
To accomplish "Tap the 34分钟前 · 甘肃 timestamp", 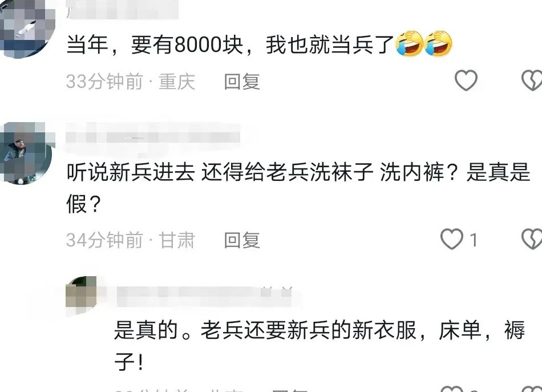I will coord(131,240).
